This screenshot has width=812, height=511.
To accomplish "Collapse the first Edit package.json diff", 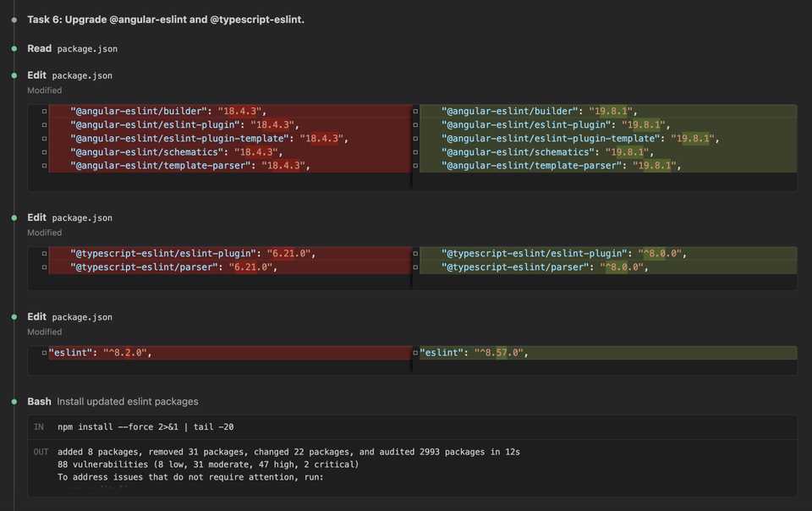I will point(37,74).
